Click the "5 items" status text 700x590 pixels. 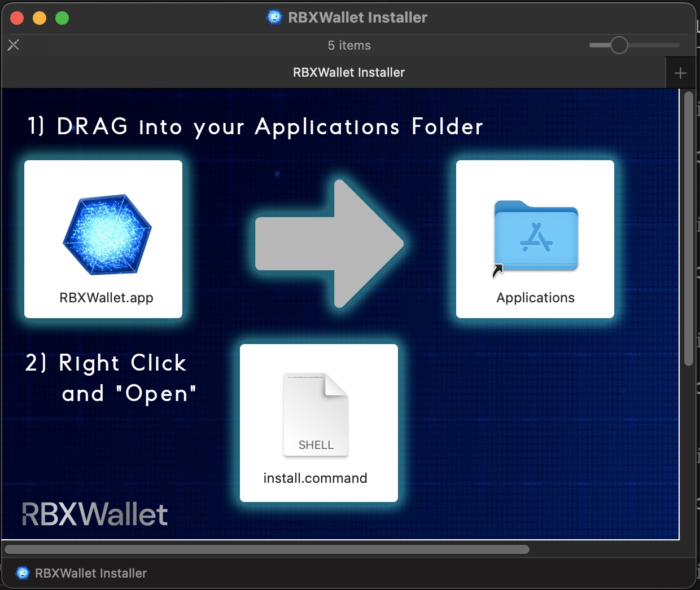coord(349,45)
